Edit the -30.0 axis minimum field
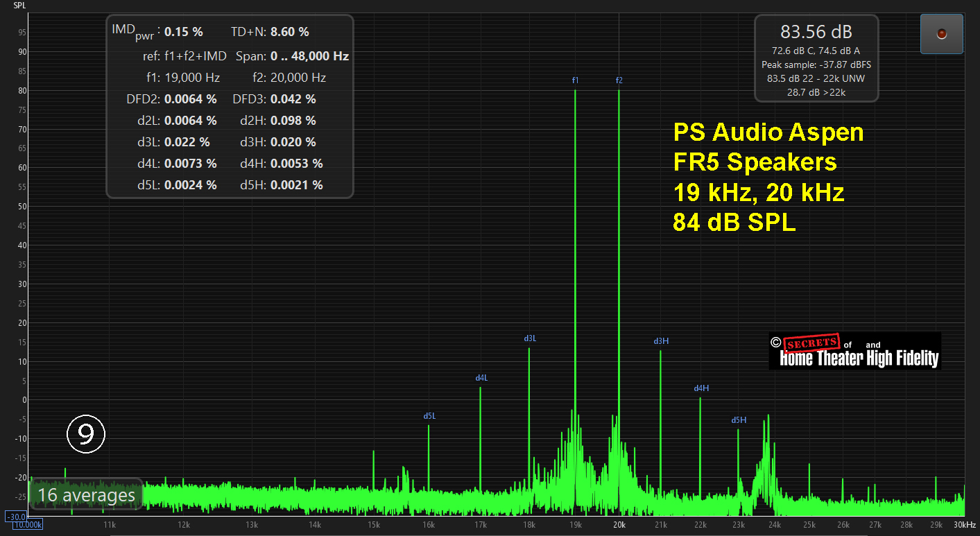Screen dimensions: 980x536 click(16, 517)
